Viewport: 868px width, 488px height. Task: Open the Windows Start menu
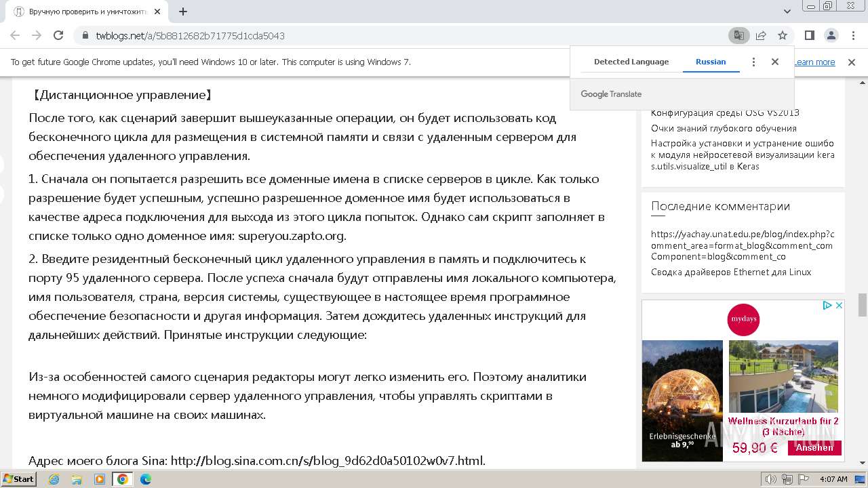pos(19,479)
